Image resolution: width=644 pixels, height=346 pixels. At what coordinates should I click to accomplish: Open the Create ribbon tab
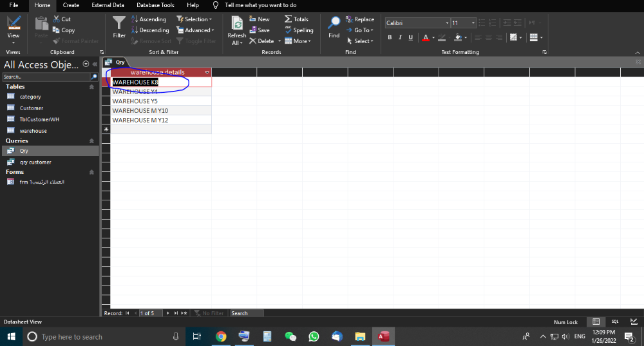71,5
